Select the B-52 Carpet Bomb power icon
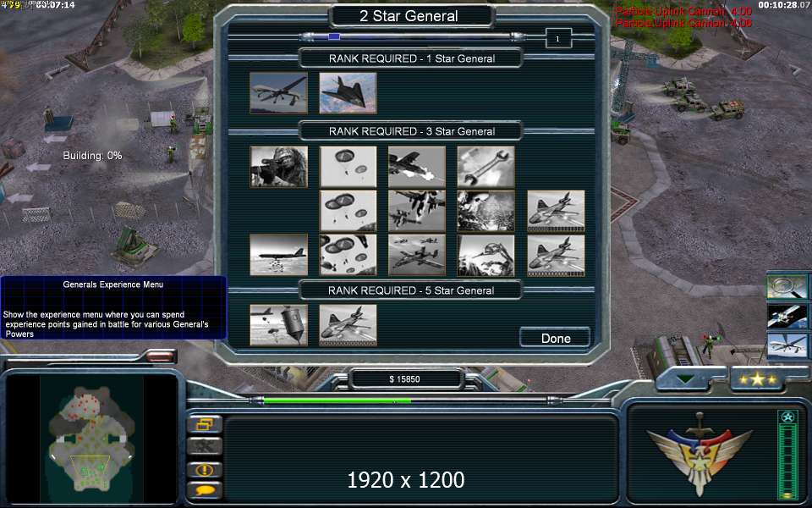 point(278,255)
